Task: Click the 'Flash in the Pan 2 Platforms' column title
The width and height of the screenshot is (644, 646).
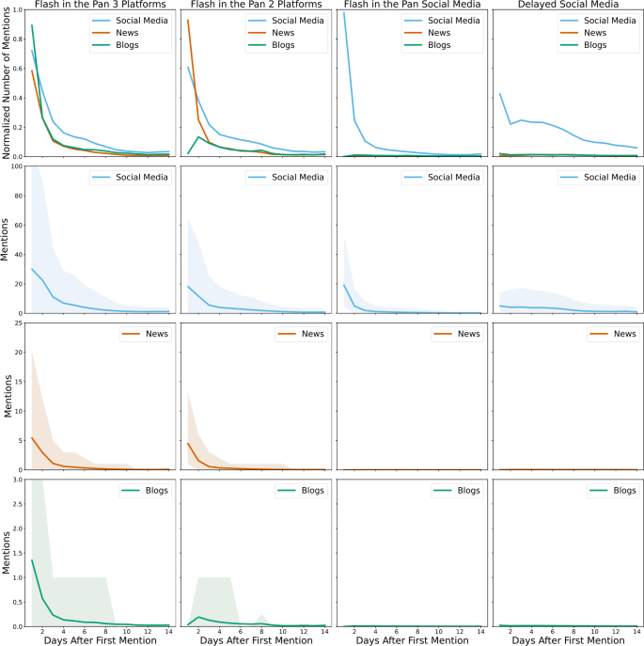Action: 254,5
